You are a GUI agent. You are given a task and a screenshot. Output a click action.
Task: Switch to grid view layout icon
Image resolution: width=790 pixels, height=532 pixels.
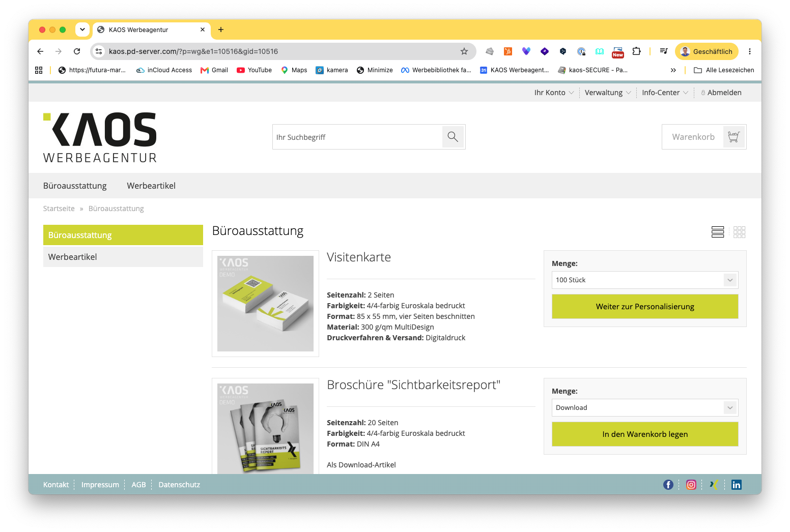[x=740, y=232]
